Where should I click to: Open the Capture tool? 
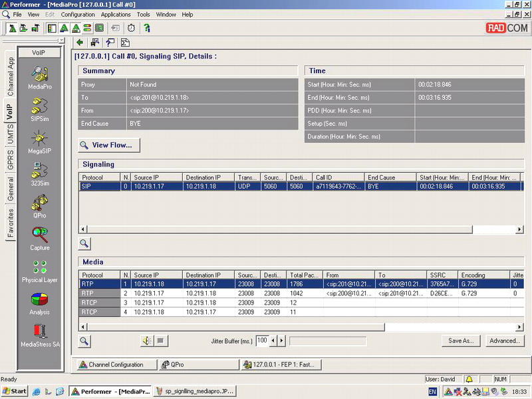tap(40, 239)
